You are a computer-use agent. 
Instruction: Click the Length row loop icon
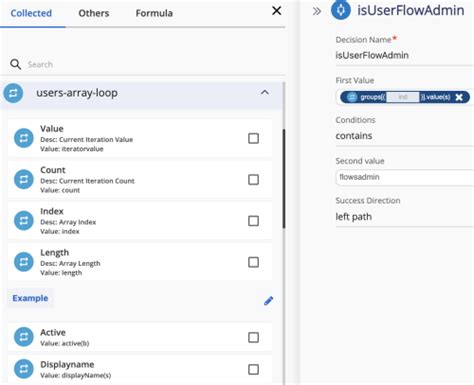(24, 262)
